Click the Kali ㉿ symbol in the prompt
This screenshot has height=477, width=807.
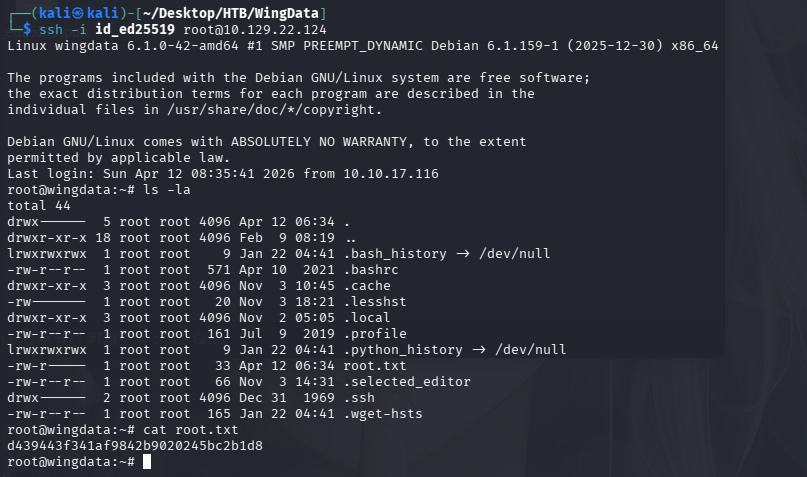point(64,11)
